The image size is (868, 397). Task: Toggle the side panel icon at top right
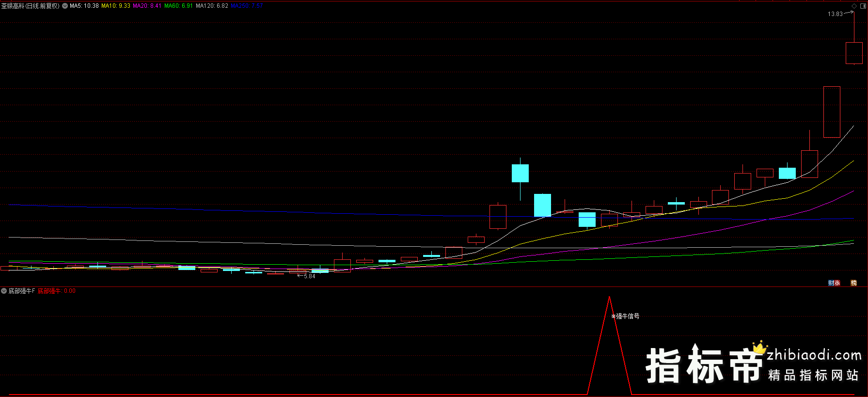click(x=863, y=6)
